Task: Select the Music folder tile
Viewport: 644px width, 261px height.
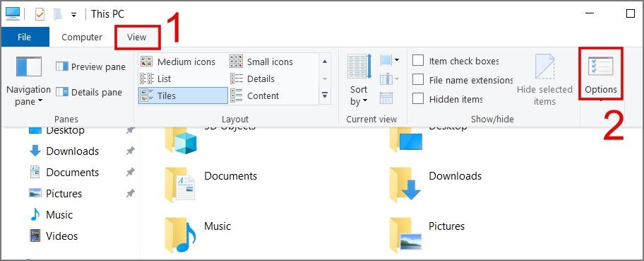Action: click(198, 235)
